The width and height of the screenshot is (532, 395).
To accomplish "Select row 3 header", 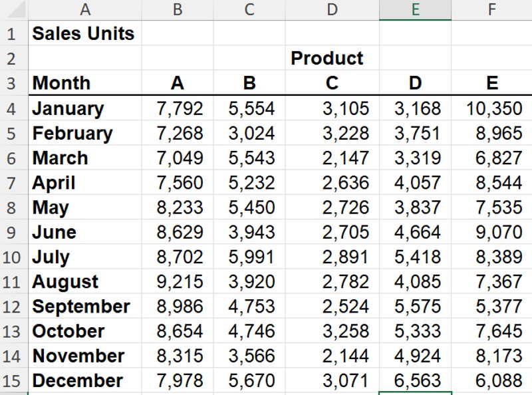I will tap(14, 83).
